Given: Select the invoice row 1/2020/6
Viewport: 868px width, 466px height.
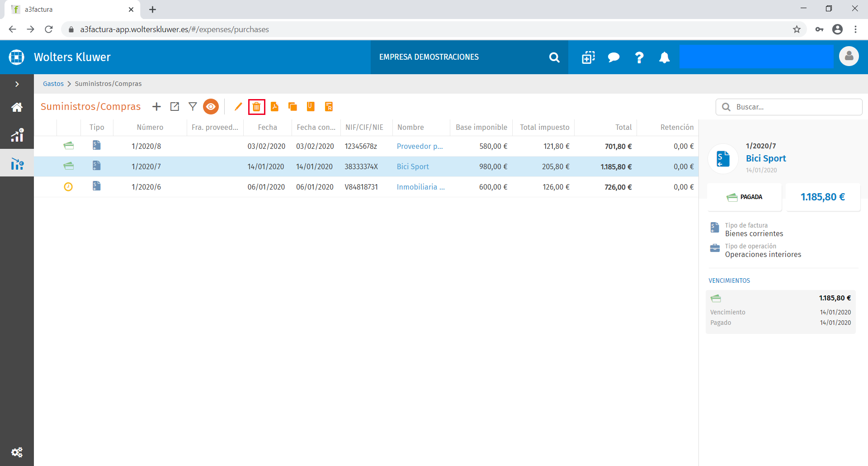Looking at the screenshot, I should [366, 187].
